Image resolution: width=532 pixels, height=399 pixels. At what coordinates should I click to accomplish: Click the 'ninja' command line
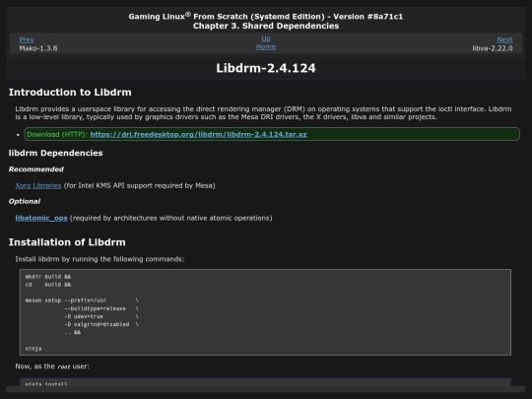pyautogui.click(x=33, y=349)
